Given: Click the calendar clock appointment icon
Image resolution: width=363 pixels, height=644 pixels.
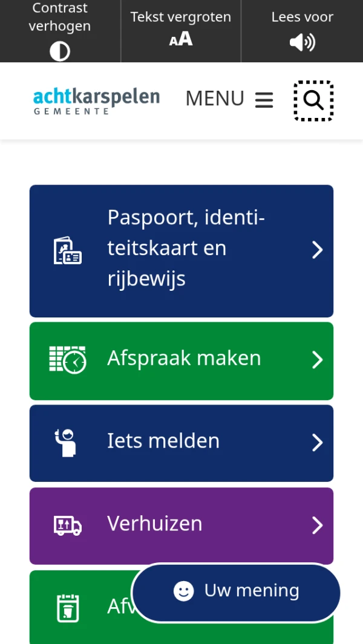Looking at the screenshot, I should coord(67,360).
